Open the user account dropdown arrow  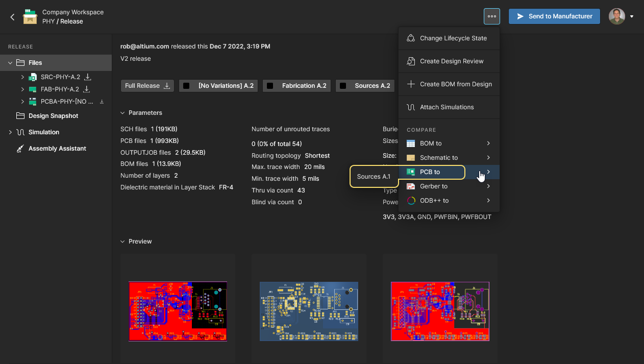pyautogui.click(x=632, y=17)
